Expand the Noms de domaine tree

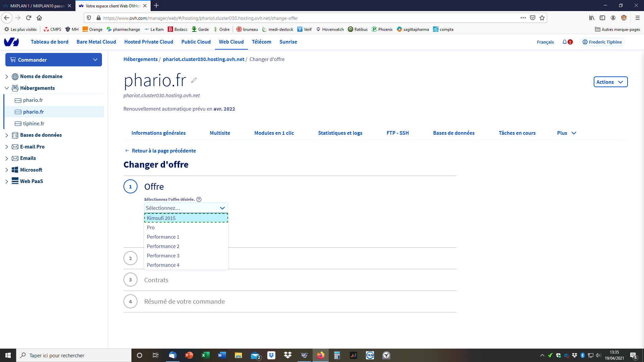click(x=6, y=76)
